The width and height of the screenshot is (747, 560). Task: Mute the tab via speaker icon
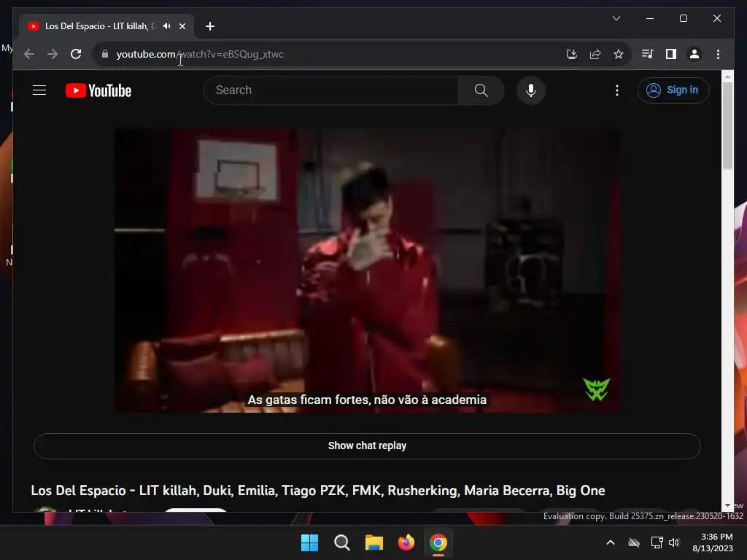[166, 26]
